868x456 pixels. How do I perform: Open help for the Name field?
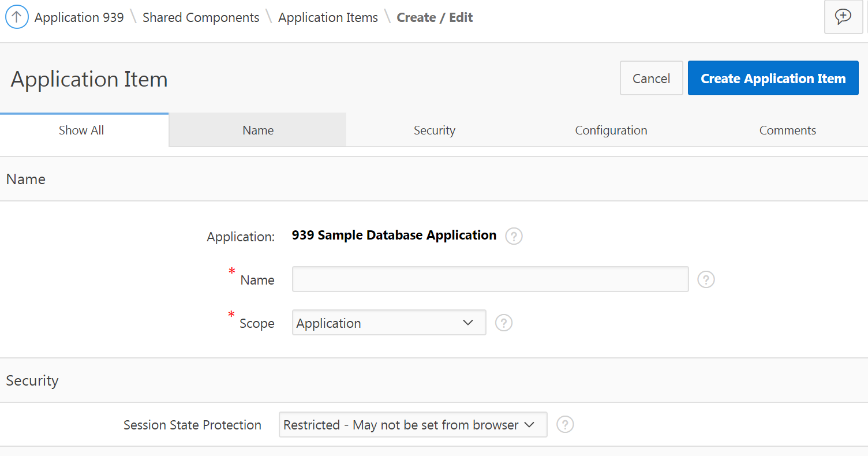[x=706, y=279]
